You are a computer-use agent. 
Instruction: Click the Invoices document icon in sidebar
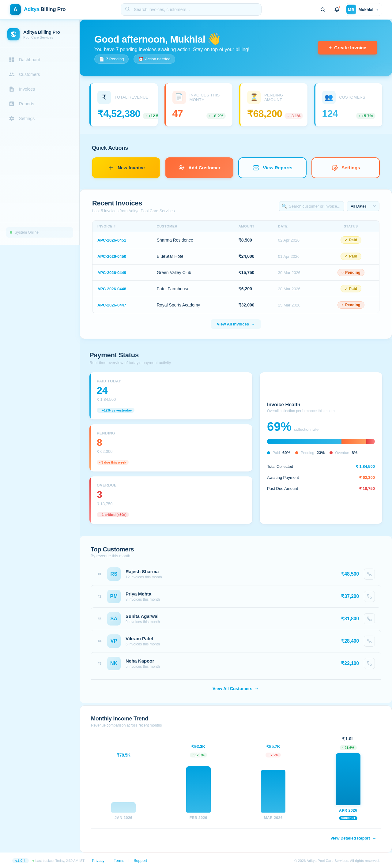pos(12,89)
